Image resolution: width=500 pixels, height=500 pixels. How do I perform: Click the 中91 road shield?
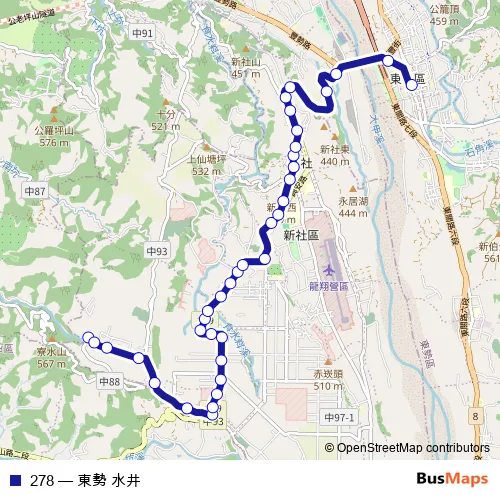142,33
